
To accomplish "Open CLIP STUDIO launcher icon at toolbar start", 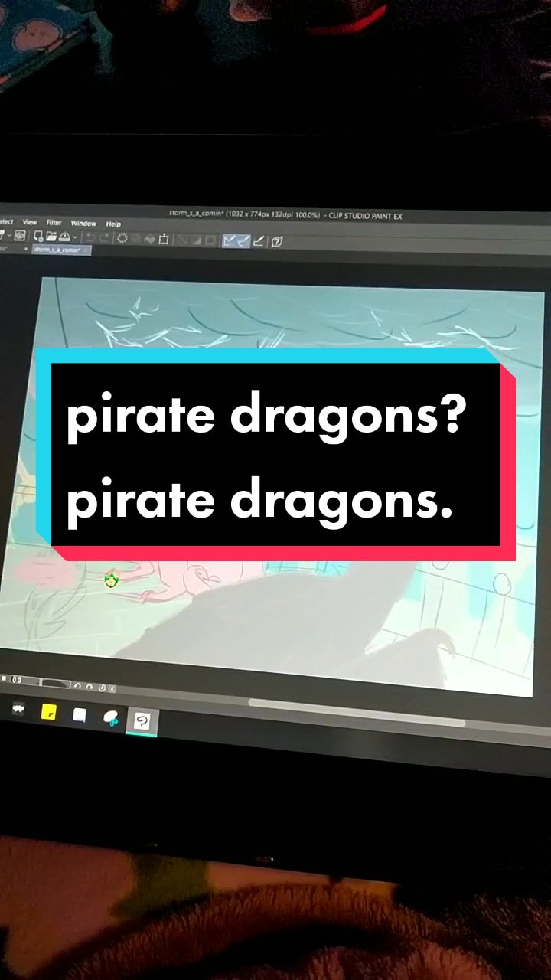I will coord(19,235).
